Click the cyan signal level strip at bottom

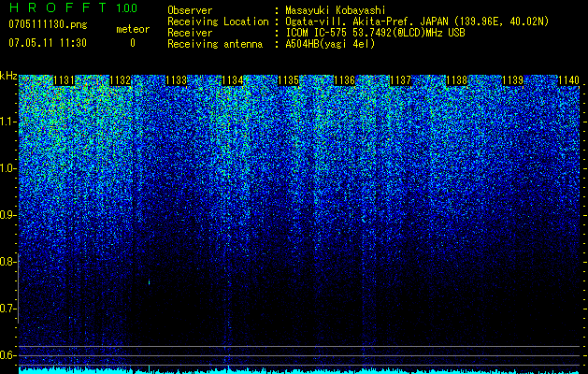(x=299, y=371)
